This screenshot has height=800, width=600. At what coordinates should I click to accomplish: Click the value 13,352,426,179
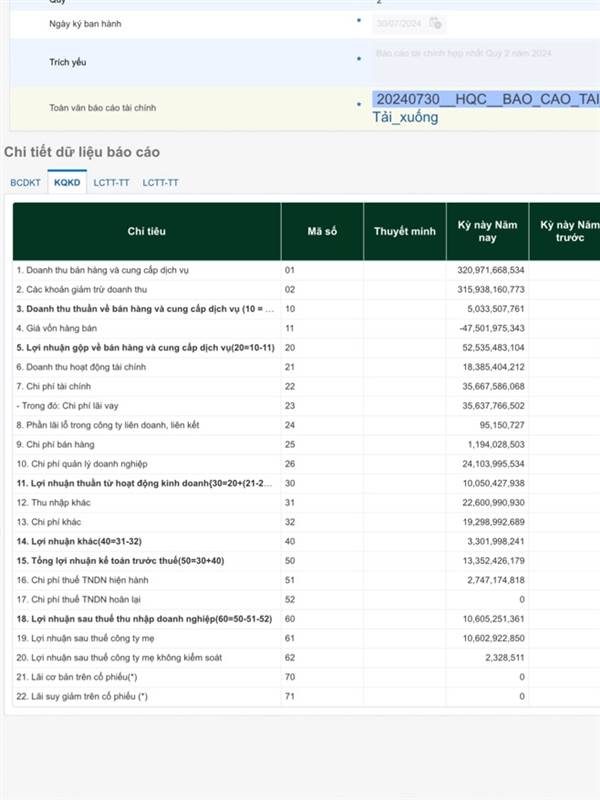click(493, 561)
